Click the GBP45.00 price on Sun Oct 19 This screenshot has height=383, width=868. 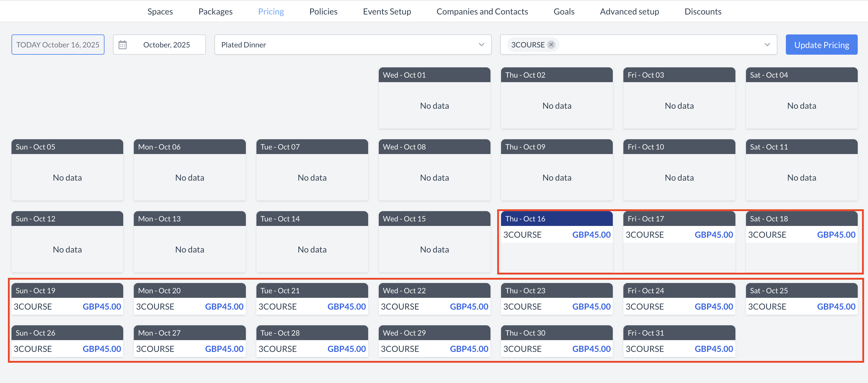pos(102,307)
